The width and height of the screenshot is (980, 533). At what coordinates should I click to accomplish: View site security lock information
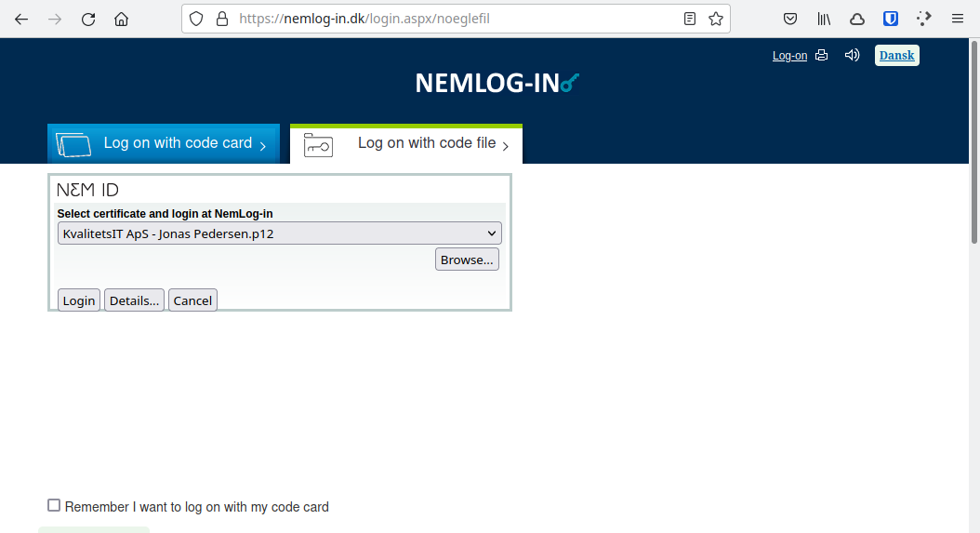pyautogui.click(x=222, y=19)
